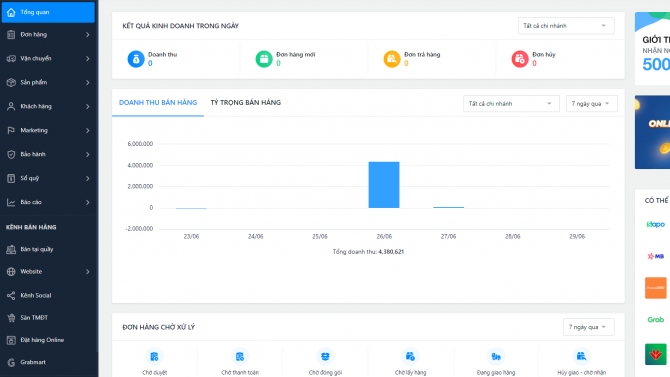Click the Đơn hủy value 0
670x377 pixels.
[534, 63]
